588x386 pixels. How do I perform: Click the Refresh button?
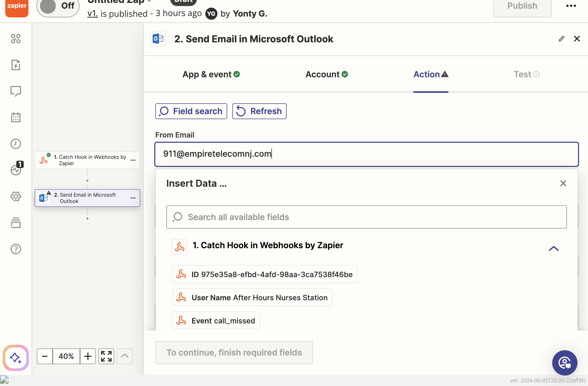pos(259,111)
